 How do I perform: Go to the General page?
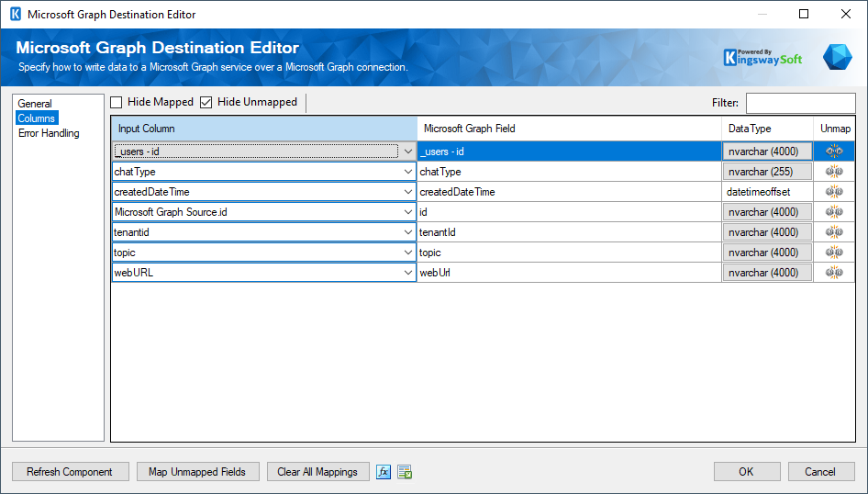coord(34,104)
